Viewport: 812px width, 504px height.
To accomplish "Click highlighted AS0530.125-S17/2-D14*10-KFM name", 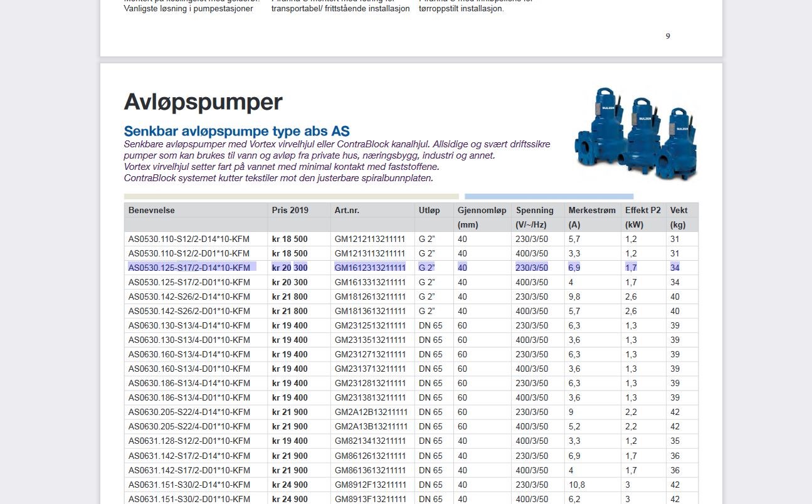I will (x=189, y=268).
